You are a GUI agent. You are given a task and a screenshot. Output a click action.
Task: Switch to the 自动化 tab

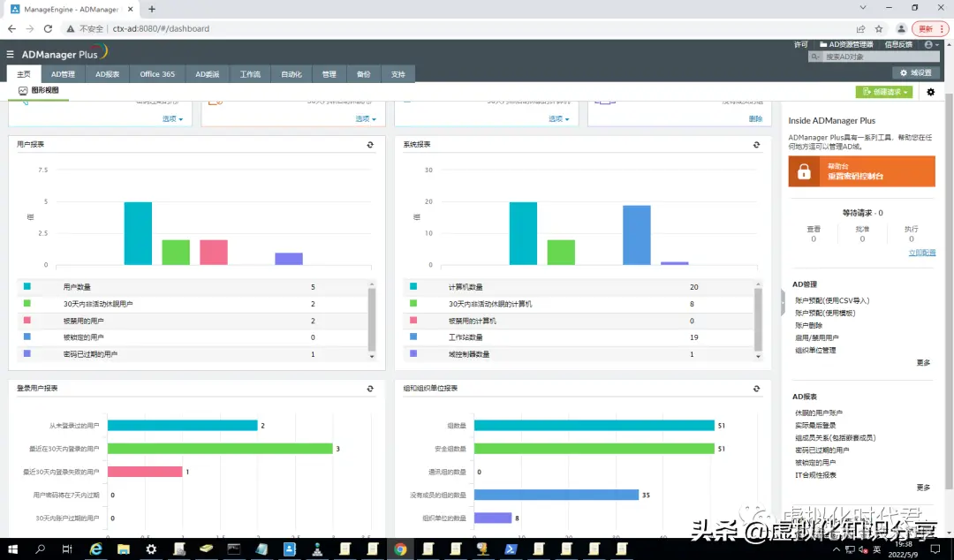pos(290,73)
